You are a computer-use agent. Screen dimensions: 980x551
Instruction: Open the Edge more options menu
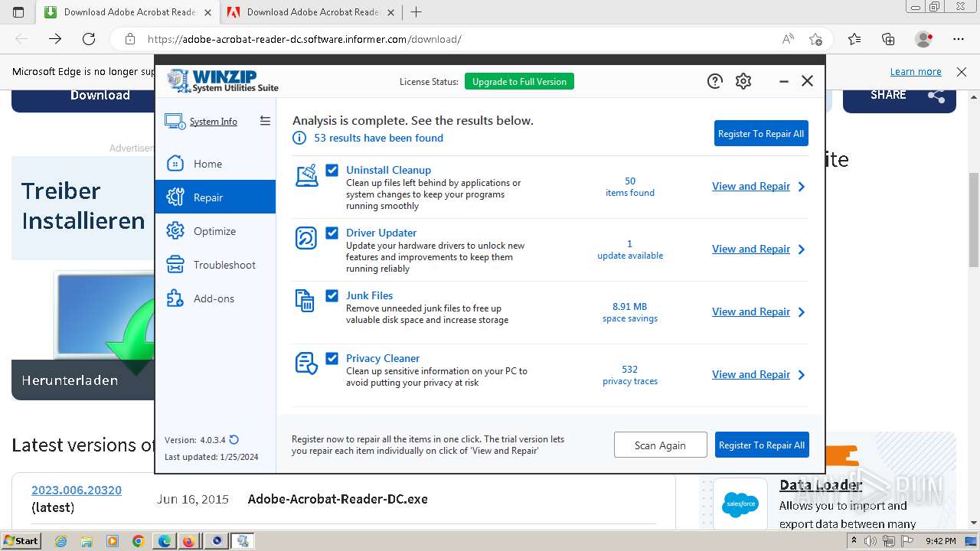coord(959,39)
